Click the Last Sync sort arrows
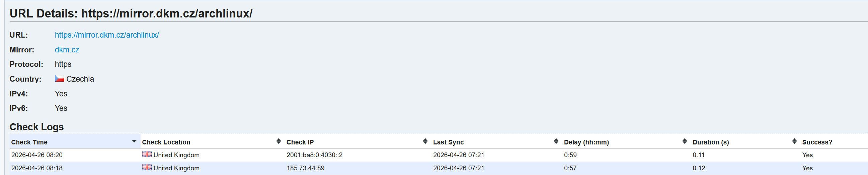The height and width of the screenshot is (175, 868). pos(556,141)
